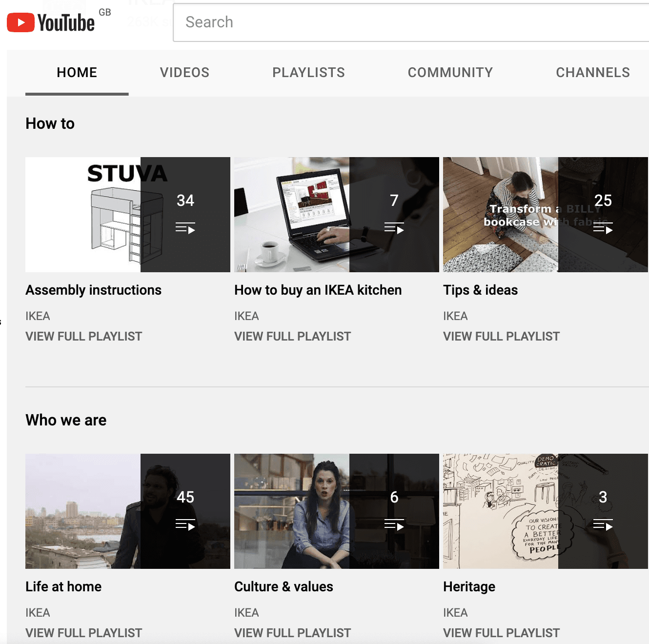The height and width of the screenshot is (644, 649).
Task: Click the Assembly instructions playlist title
Action: click(x=93, y=290)
